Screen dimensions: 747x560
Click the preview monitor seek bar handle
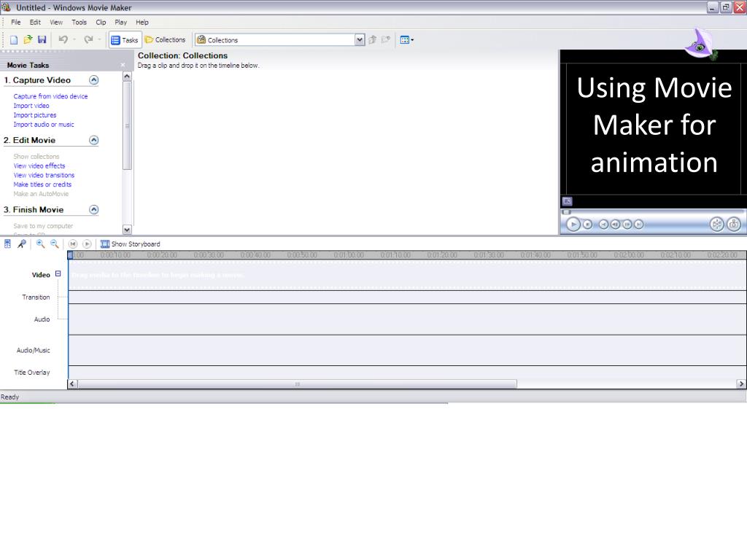coord(566,212)
